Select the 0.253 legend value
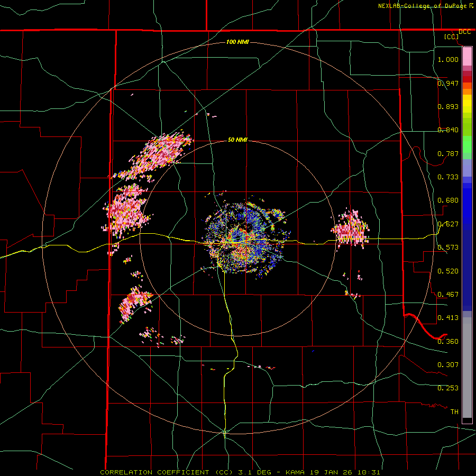This screenshot has width=476, height=476. (x=448, y=388)
